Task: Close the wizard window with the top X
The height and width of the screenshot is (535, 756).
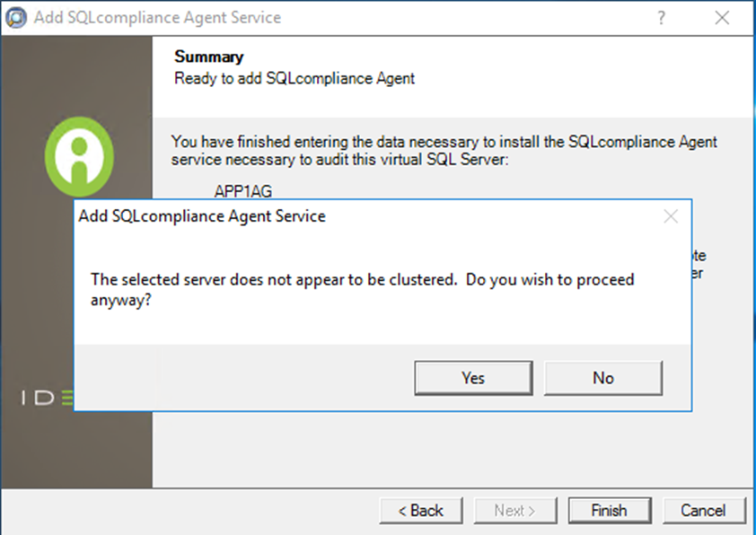Action: [722, 18]
